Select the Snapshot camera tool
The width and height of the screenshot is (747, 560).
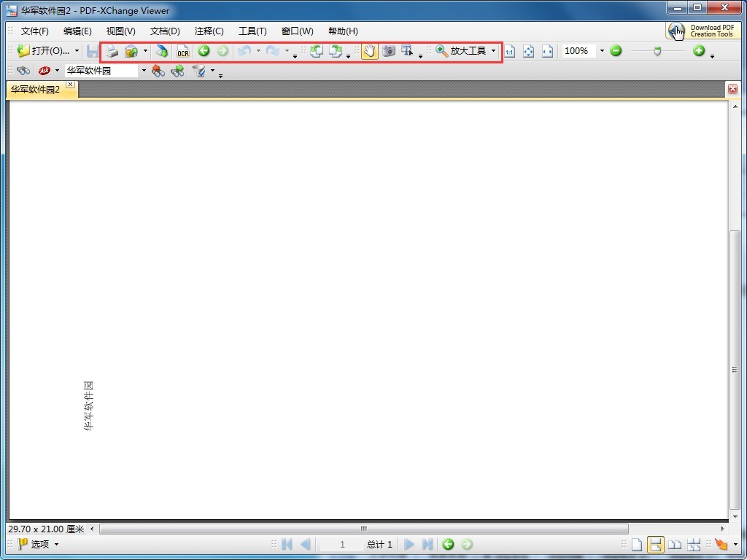389,51
